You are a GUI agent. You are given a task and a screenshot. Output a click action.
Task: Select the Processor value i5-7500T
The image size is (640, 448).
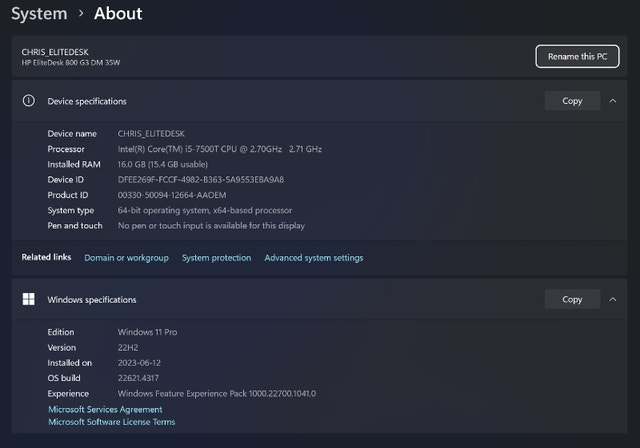pyautogui.click(x=220, y=149)
